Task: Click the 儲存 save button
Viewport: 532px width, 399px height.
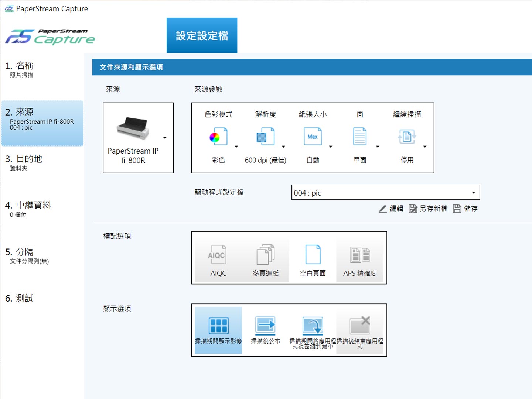Action: (x=465, y=209)
